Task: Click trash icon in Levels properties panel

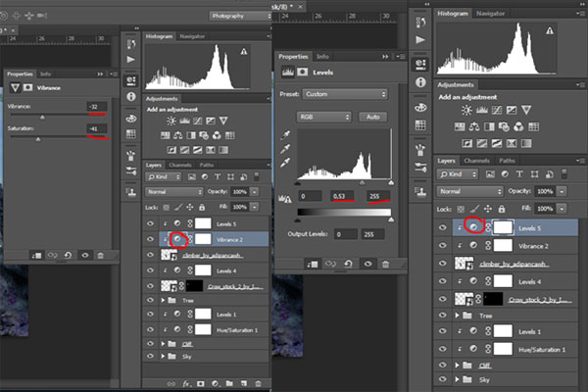Action: tap(386, 263)
